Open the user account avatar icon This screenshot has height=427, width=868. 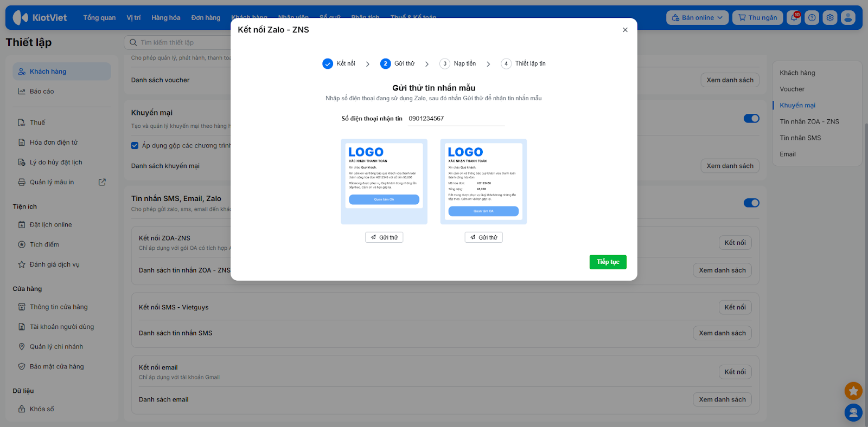pos(848,18)
